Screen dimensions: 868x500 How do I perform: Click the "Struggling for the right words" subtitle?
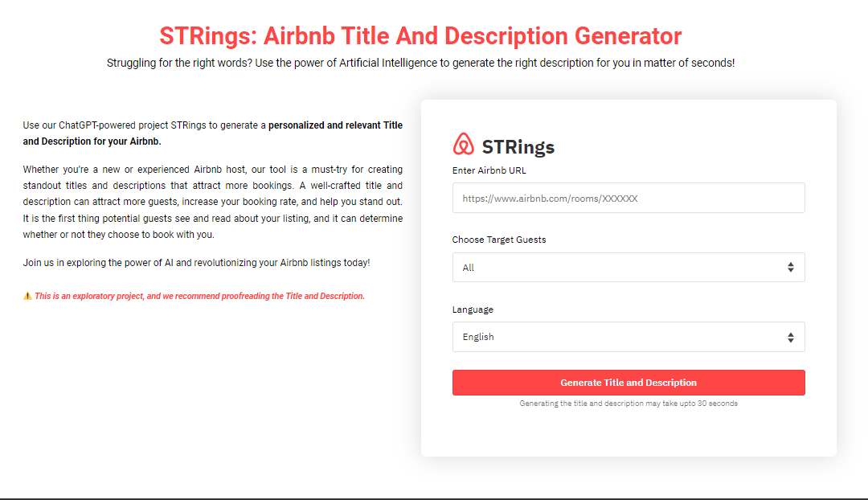[x=420, y=63]
